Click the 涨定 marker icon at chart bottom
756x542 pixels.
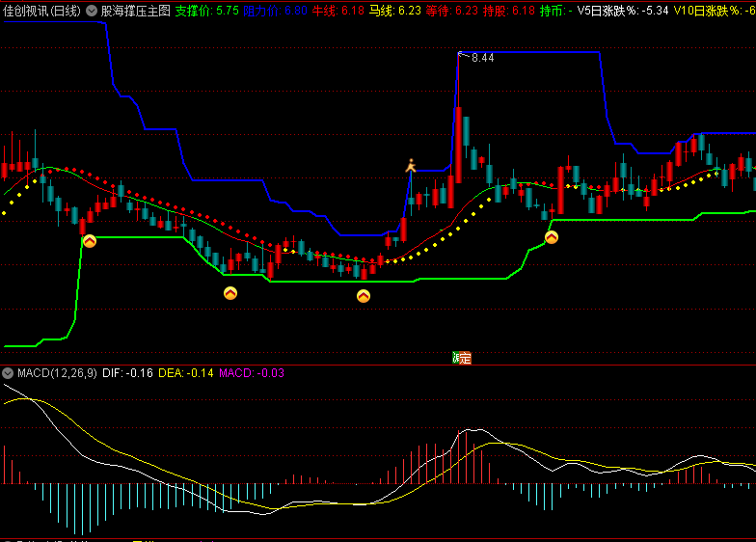(462, 357)
